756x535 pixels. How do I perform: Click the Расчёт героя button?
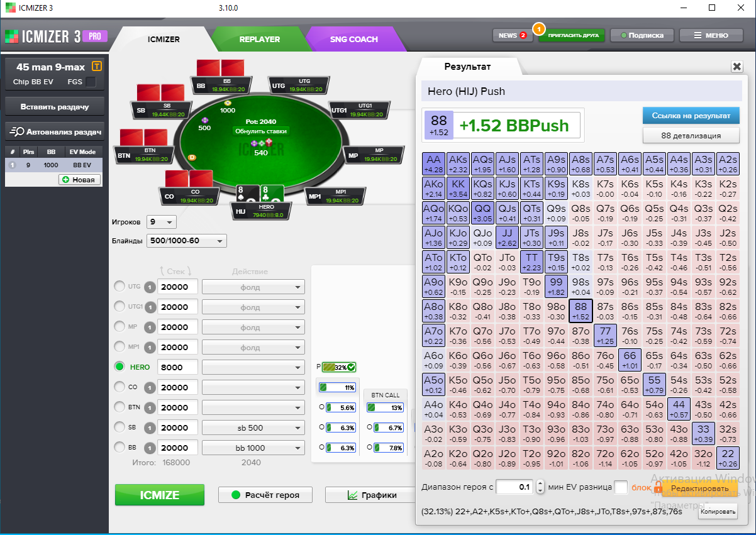265,495
